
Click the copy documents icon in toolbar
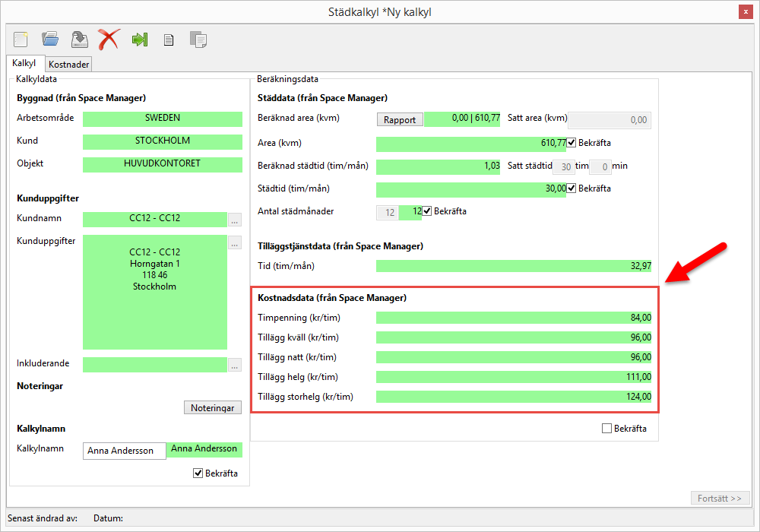pos(198,40)
